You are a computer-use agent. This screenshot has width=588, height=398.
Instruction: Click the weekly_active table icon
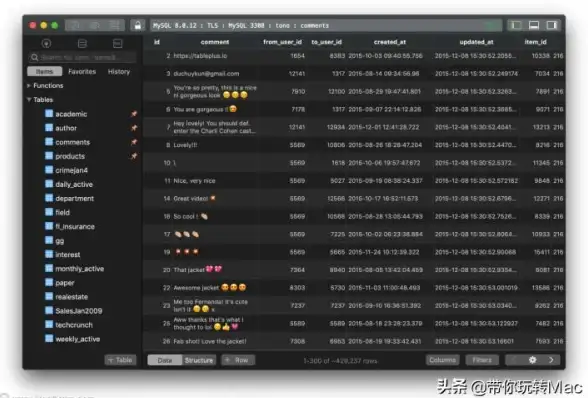[49, 339]
